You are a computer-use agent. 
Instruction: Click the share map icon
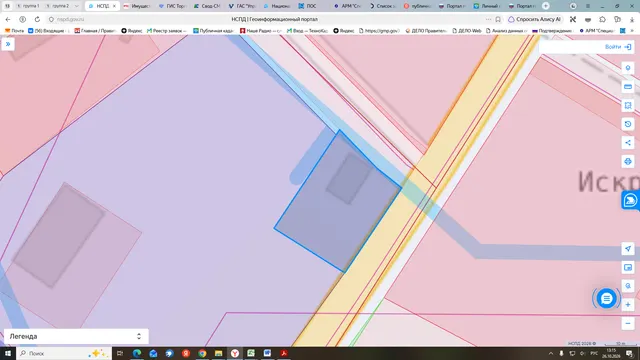point(628,143)
